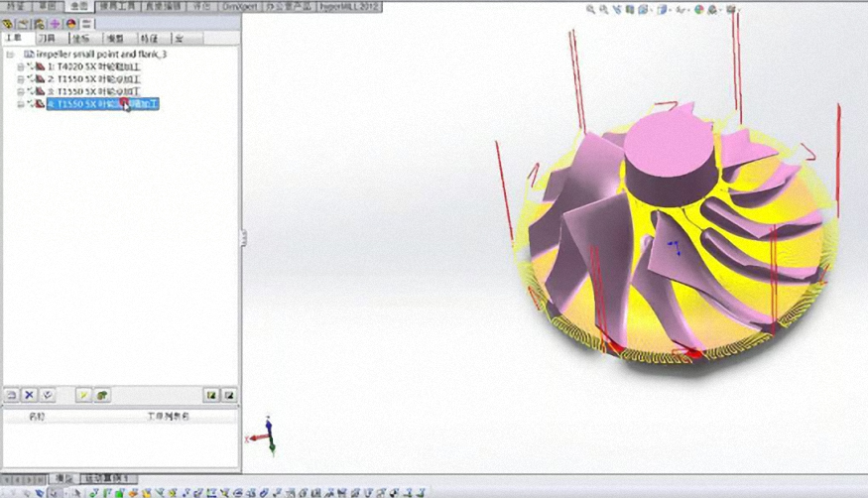Open the color appearance wheel icon
The height and width of the screenshot is (498, 868).
699,9
